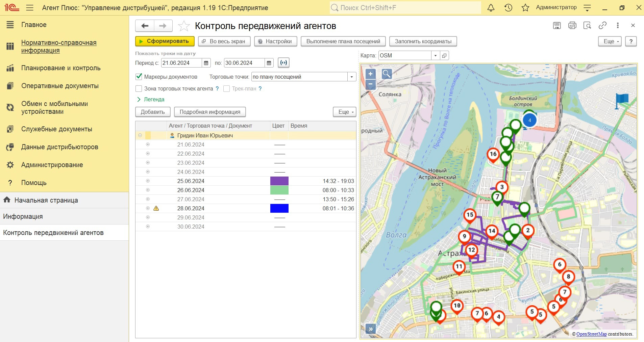Click the blue color cell for 28.06.2024
The width and height of the screenshot is (644, 342).
279,209
